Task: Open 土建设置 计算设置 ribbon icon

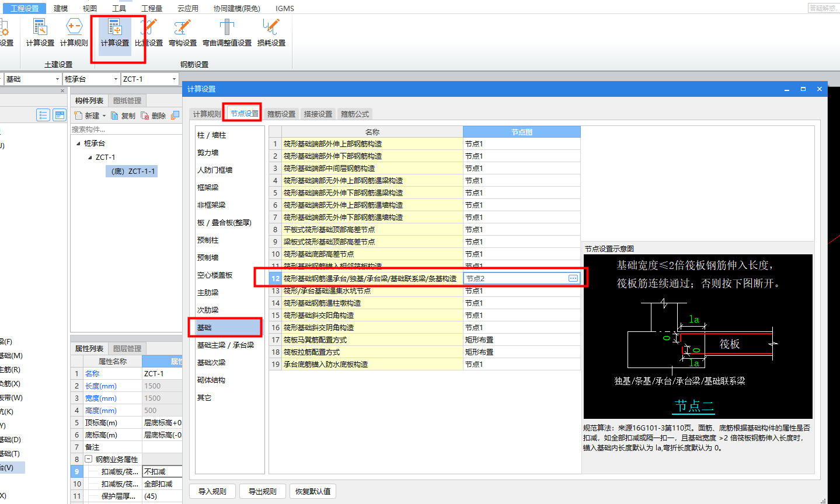Action: (x=40, y=33)
